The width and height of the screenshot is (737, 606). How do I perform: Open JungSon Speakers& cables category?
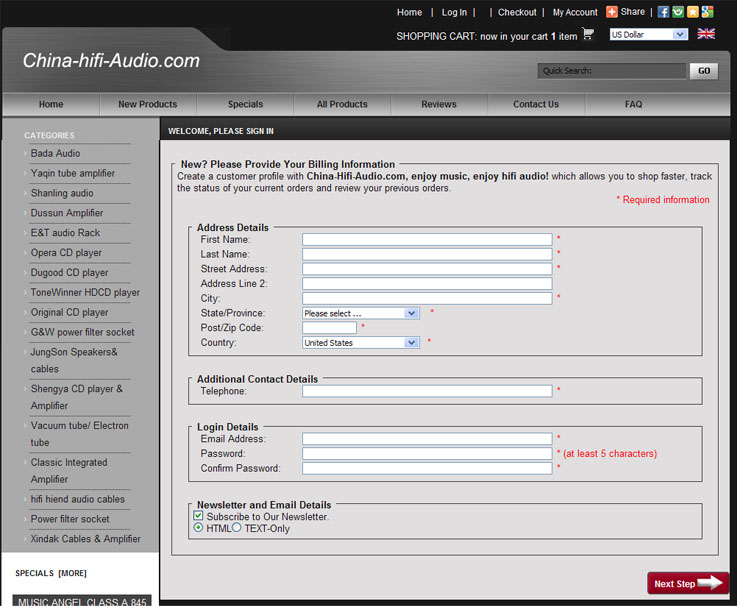point(74,360)
